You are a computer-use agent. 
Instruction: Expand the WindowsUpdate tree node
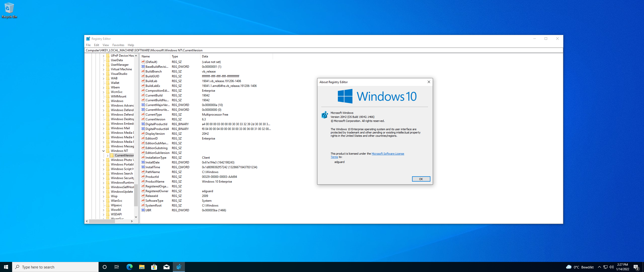tap(103, 192)
